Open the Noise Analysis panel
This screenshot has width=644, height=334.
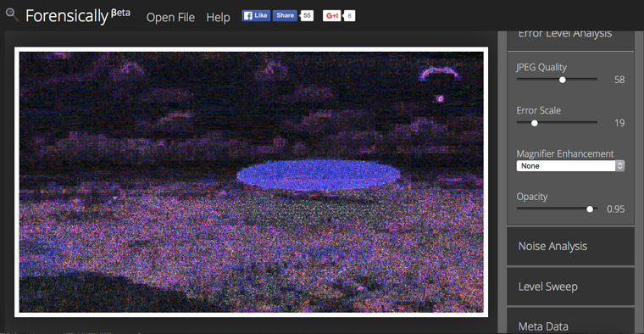tap(570, 247)
